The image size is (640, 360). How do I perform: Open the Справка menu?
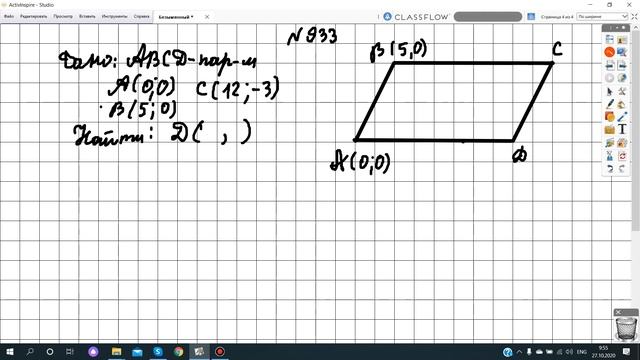(142, 17)
